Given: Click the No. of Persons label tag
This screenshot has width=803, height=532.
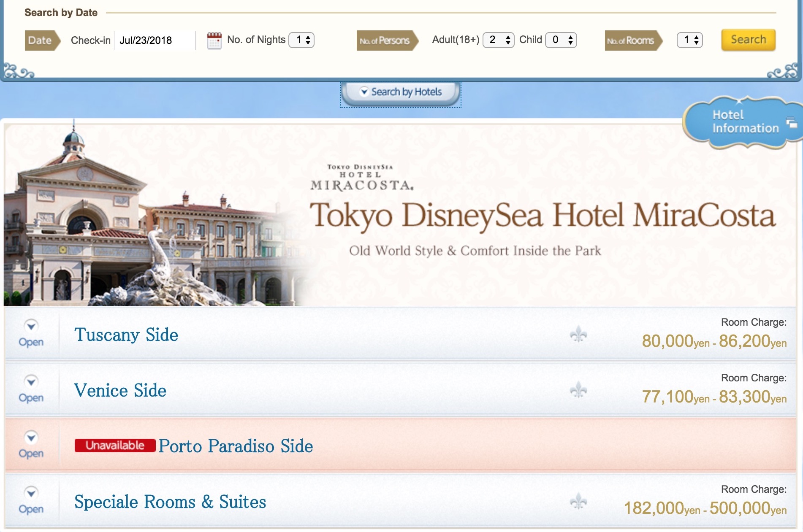Looking at the screenshot, I should [x=388, y=41].
